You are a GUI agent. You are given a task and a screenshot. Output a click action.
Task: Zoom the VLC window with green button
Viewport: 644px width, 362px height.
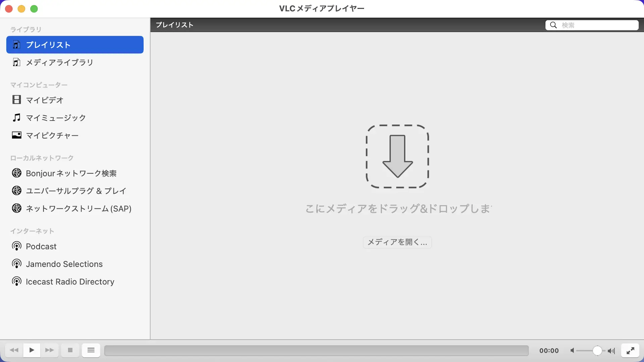(34, 9)
